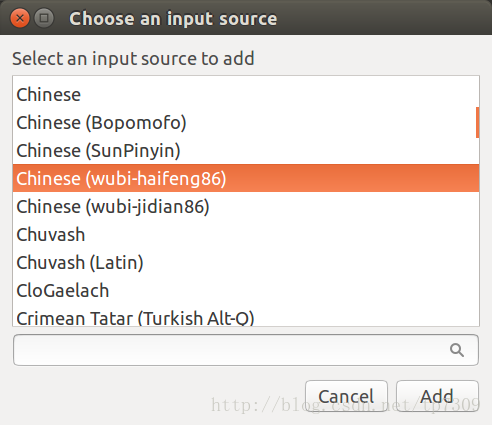Select Chuvash from the list
Viewport: 492px width, 425px height.
(246, 234)
